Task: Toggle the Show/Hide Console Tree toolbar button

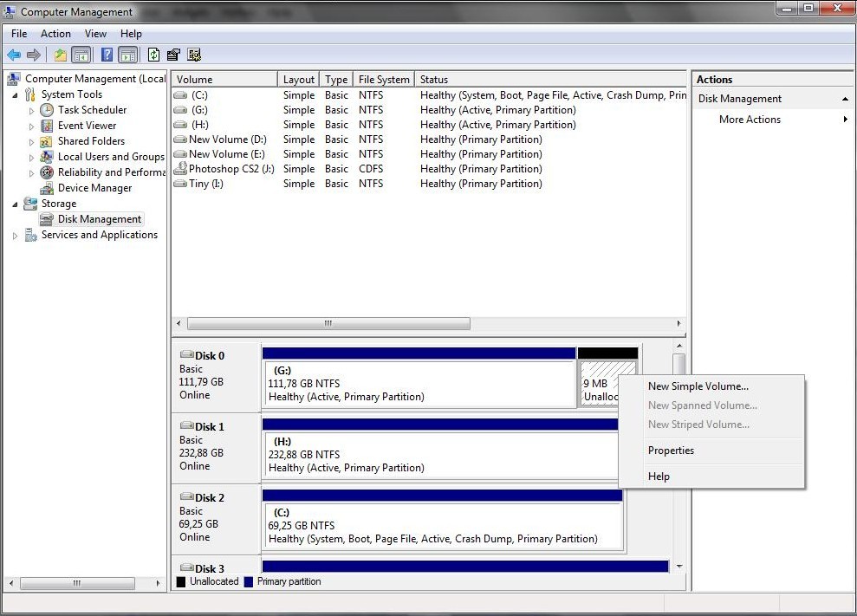Action: coord(81,55)
